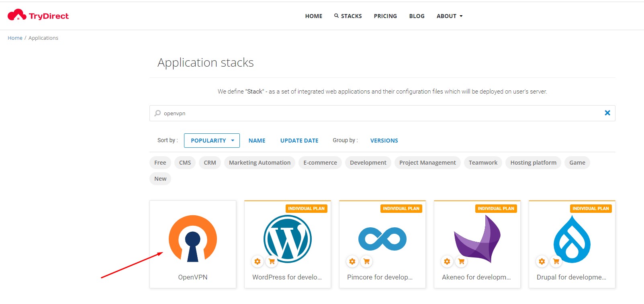644x304 pixels.
Task: Open the OpenVPN stack card
Action: click(193, 244)
